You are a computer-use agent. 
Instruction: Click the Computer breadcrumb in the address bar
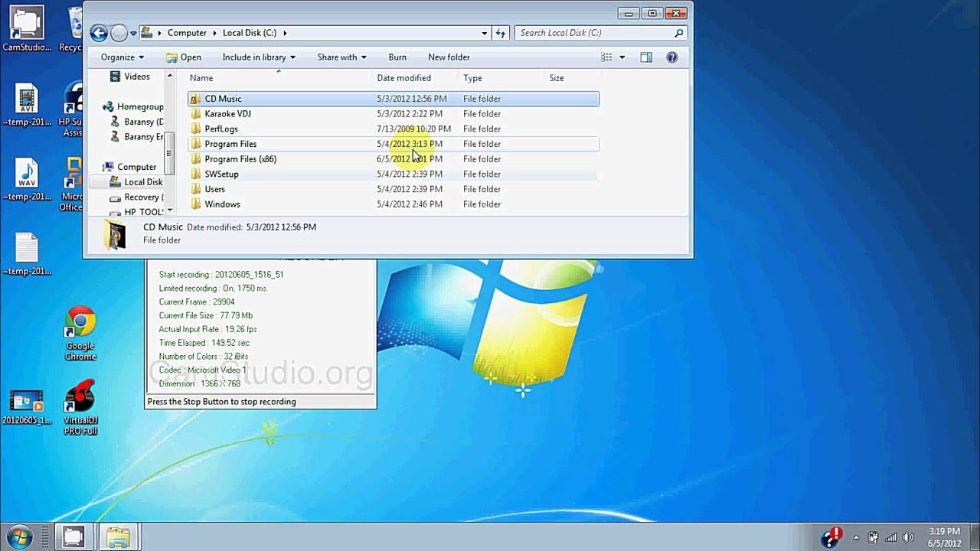(187, 33)
